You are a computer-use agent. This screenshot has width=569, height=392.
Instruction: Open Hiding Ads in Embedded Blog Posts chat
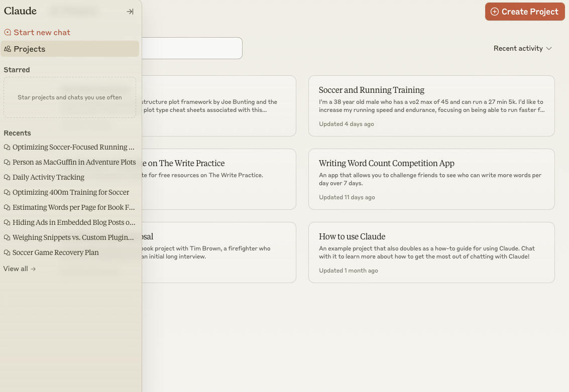(x=70, y=222)
